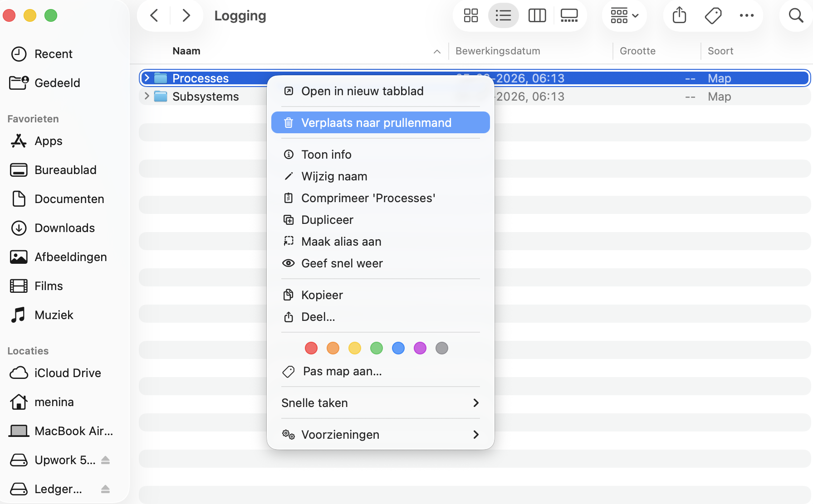Select Dupliceer in the context menu
Screen dimensions: 813x504
click(x=327, y=220)
